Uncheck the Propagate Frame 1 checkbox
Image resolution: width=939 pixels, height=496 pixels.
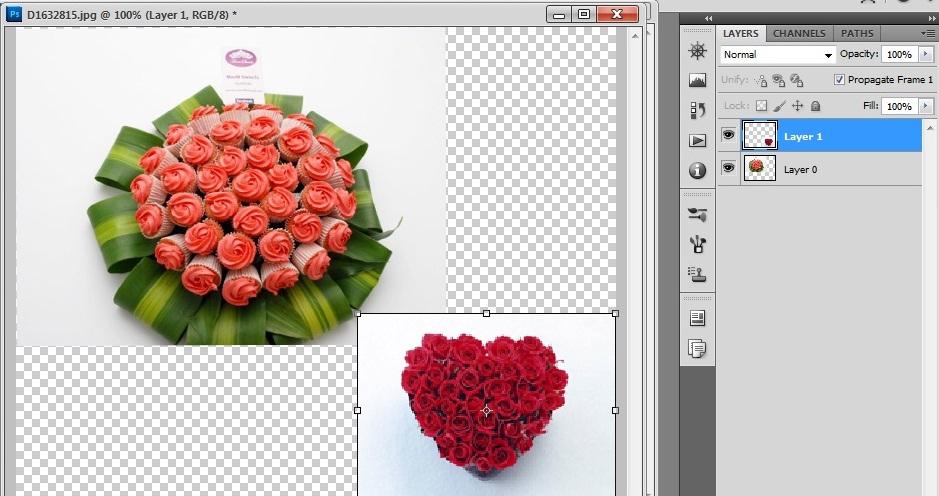pos(839,80)
